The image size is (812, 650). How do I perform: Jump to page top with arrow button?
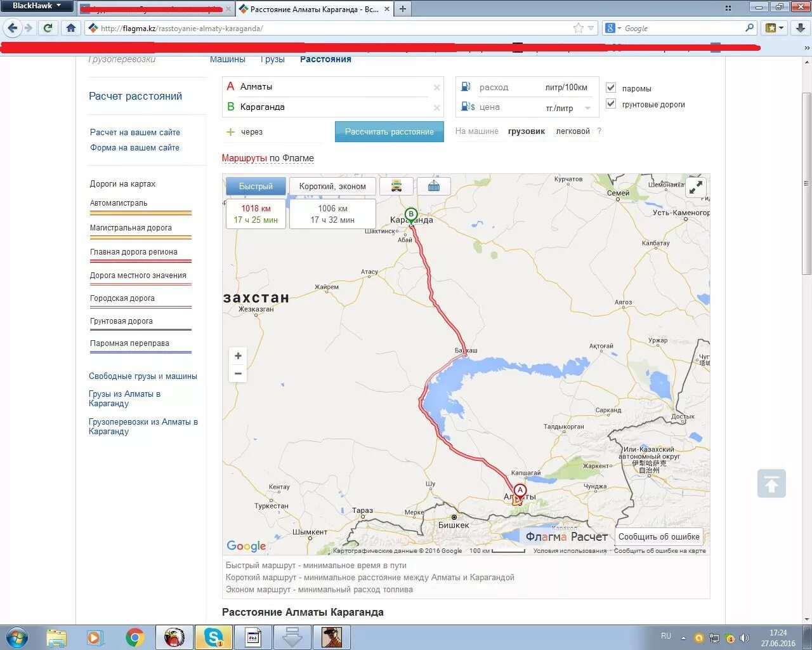[771, 484]
